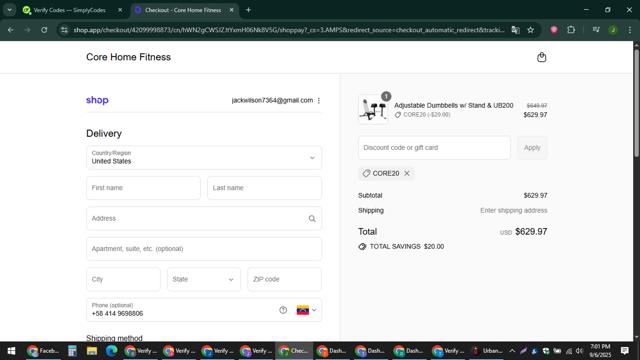Open the volume control in the system tray
640x360 pixels.
[579, 351]
